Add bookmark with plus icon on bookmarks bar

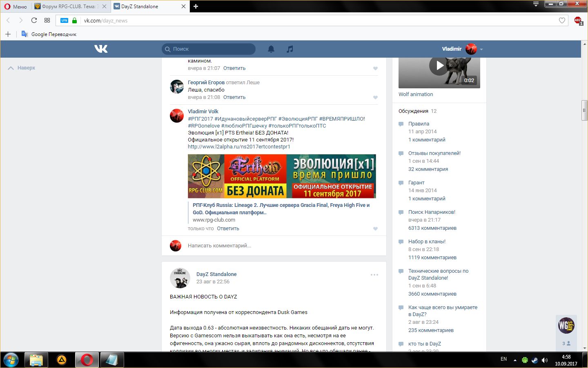point(8,34)
